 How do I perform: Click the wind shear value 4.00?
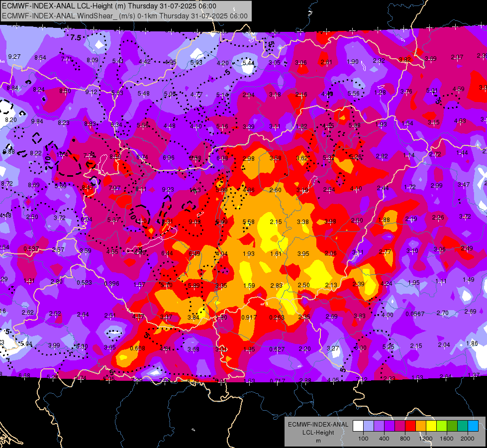pos(388,315)
